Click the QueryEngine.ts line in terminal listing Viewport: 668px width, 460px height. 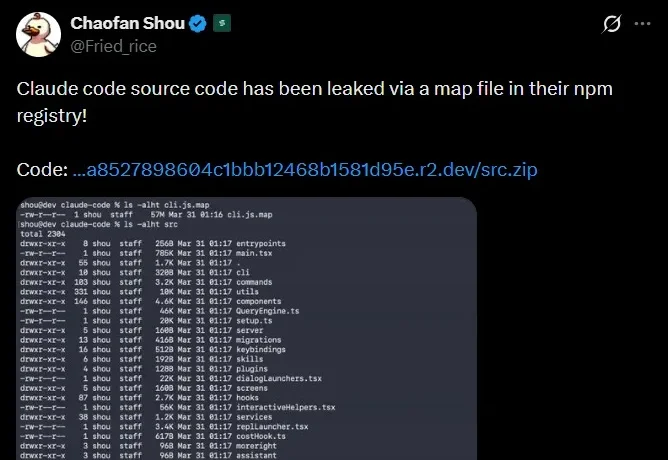[x=160, y=311]
